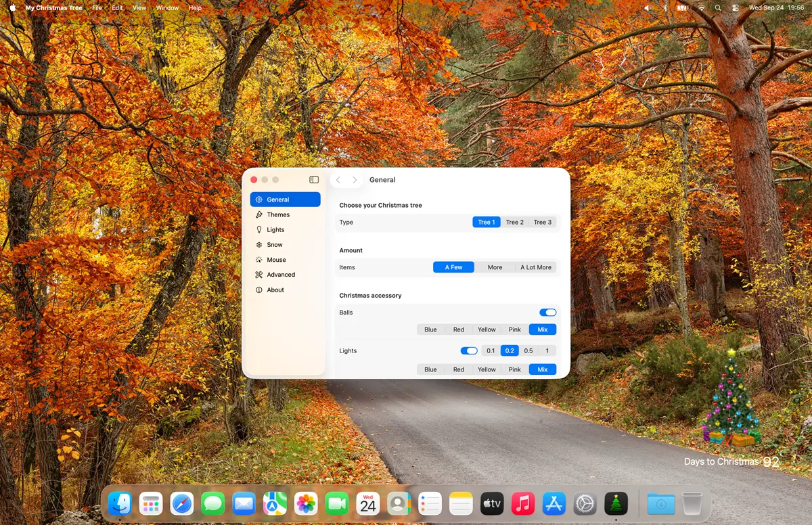This screenshot has height=525, width=812.
Task: Open the File menu
Action: click(x=97, y=8)
